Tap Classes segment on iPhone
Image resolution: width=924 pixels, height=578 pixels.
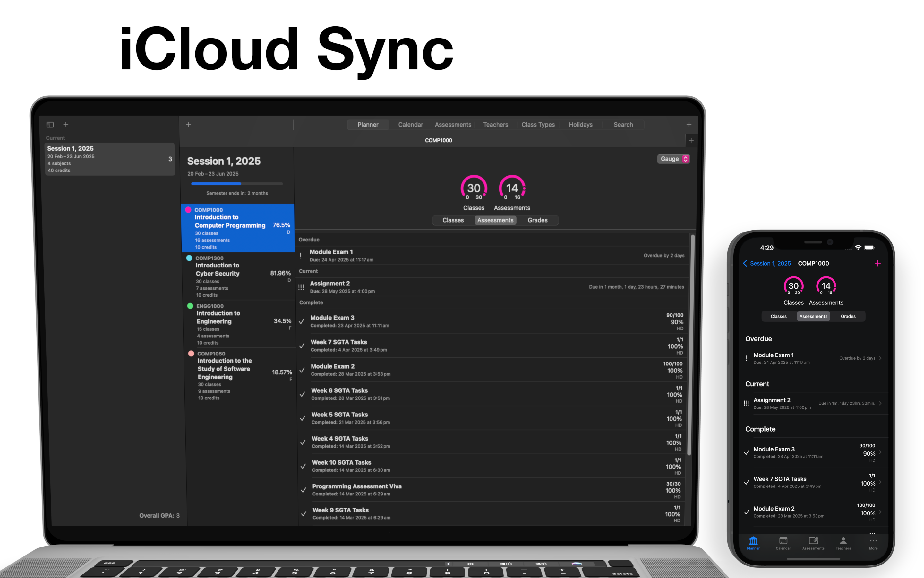779,316
